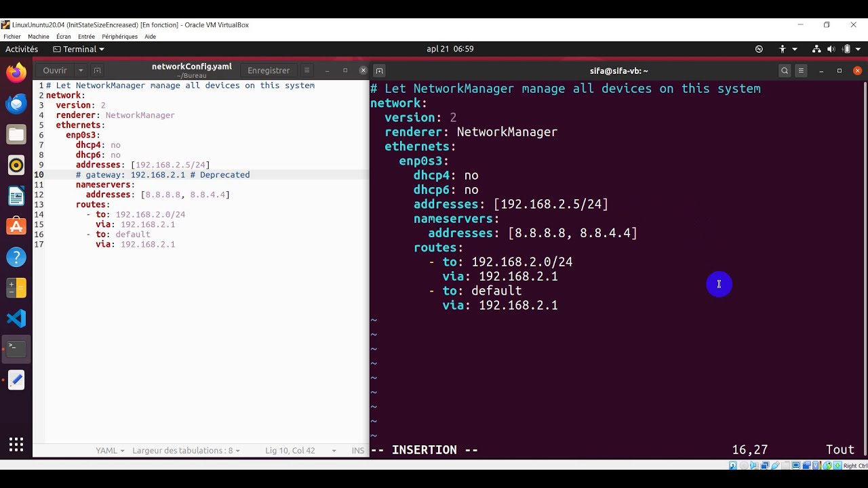
Task: Open the tab width selector in gedit
Action: pyautogui.click(x=186, y=450)
